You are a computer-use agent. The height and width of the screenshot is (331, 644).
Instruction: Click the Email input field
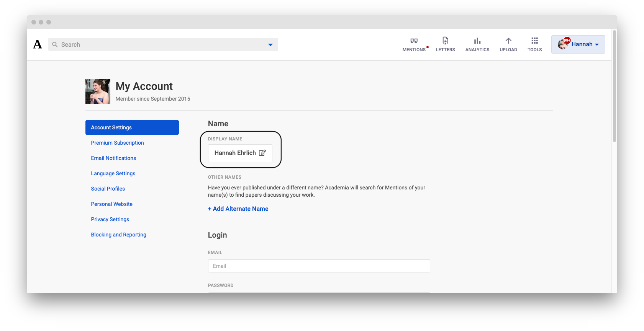[319, 266]
